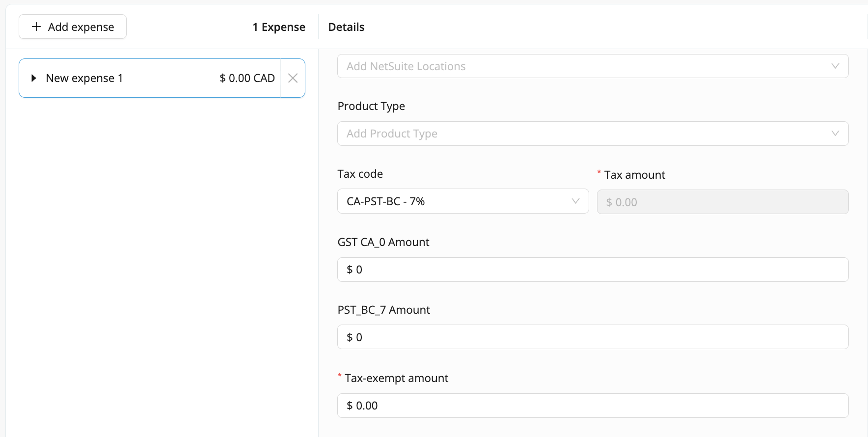Screen dimensions: 868x437
Task: Click the greyed-out Tax amount field
Action: click(722, 202)
